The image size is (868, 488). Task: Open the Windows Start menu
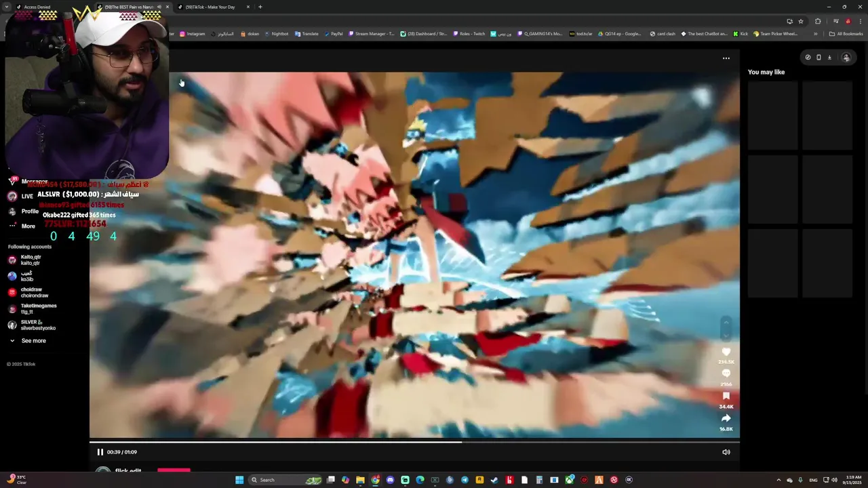coord(239,480)
